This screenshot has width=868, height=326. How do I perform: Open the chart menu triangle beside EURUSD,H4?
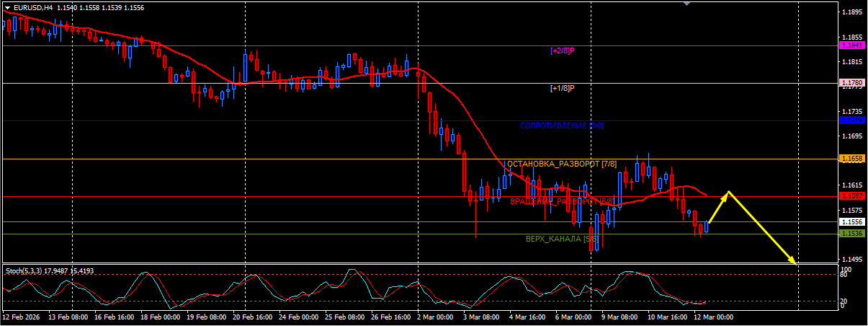[x=8, y=7]
